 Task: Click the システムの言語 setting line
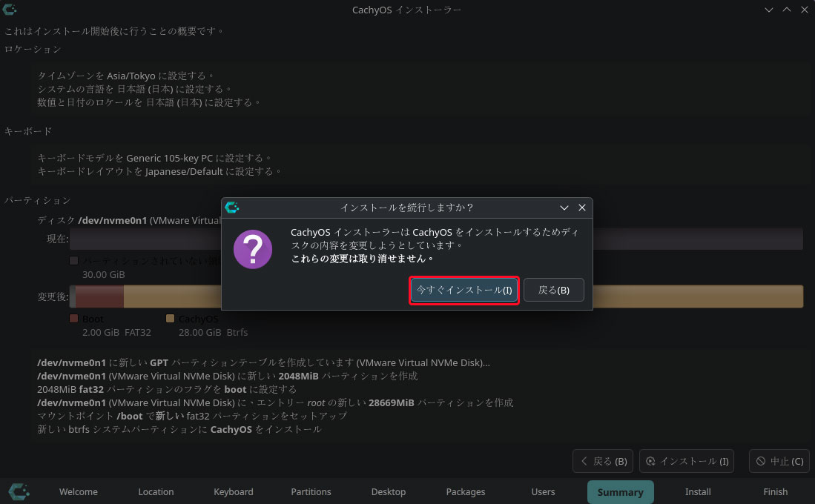[134, 90]
